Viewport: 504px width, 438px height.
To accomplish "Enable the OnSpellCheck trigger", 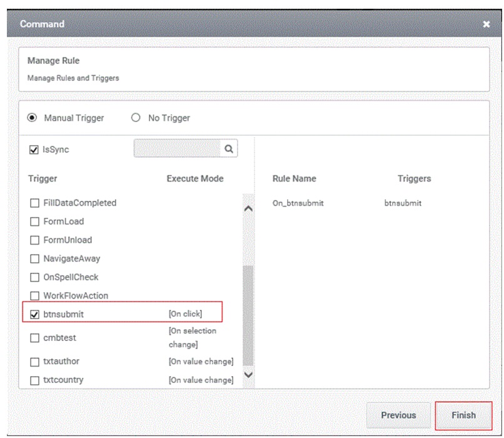I will pos(34,278).
